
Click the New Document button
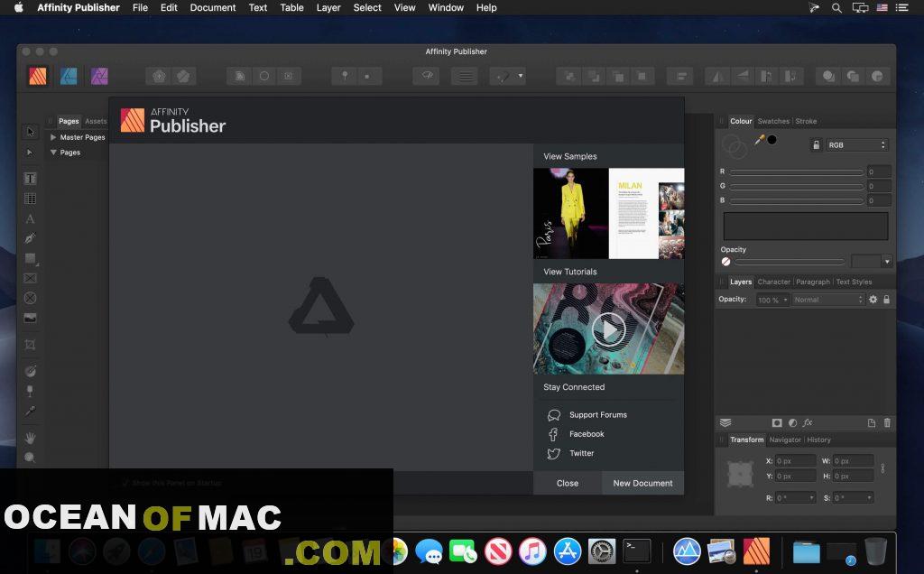pos(642,483)
